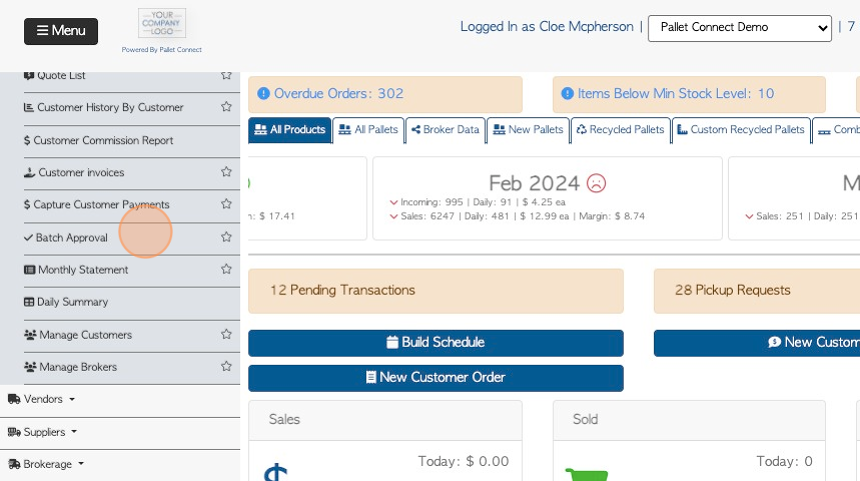
Task: Click the blue dollar sign Sales icon
Action: point(275,472)
